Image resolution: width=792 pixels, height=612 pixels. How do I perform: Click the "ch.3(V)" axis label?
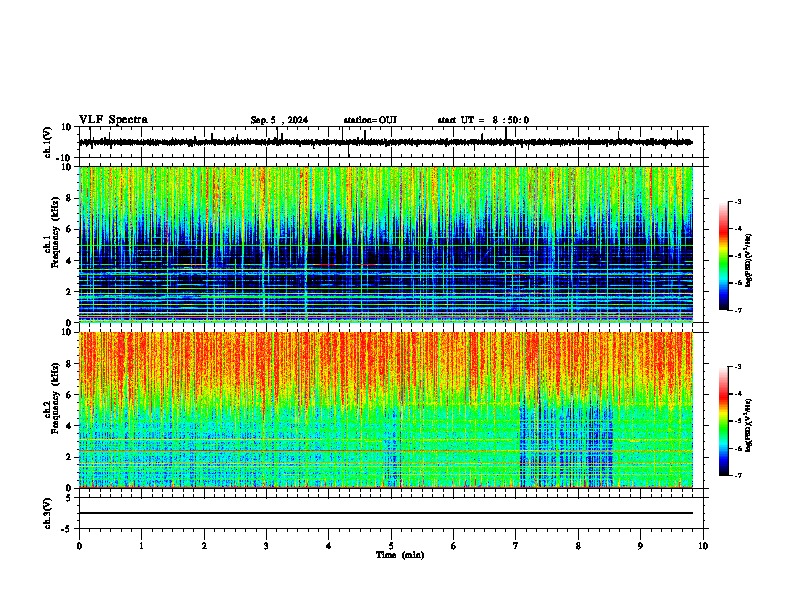click(48, 513)
